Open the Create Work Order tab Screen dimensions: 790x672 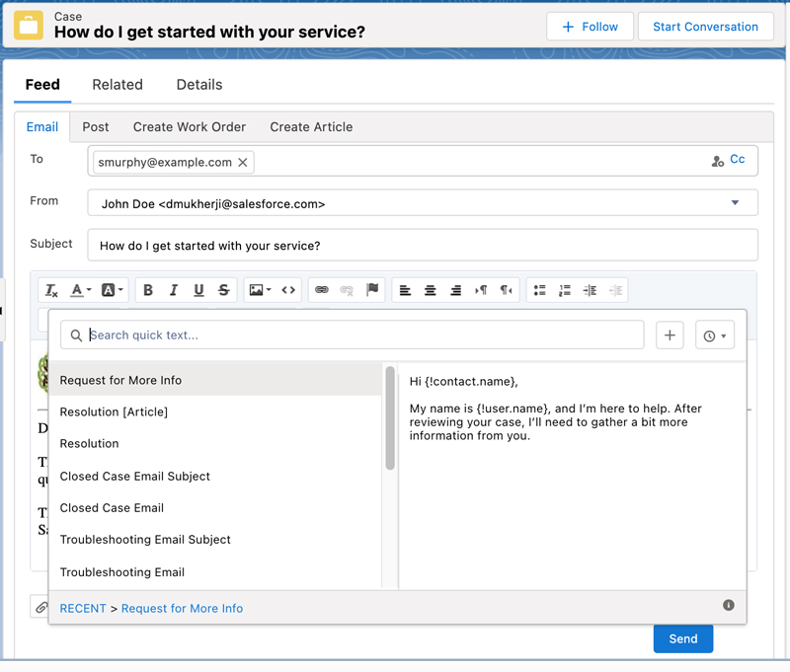(190, 127)
